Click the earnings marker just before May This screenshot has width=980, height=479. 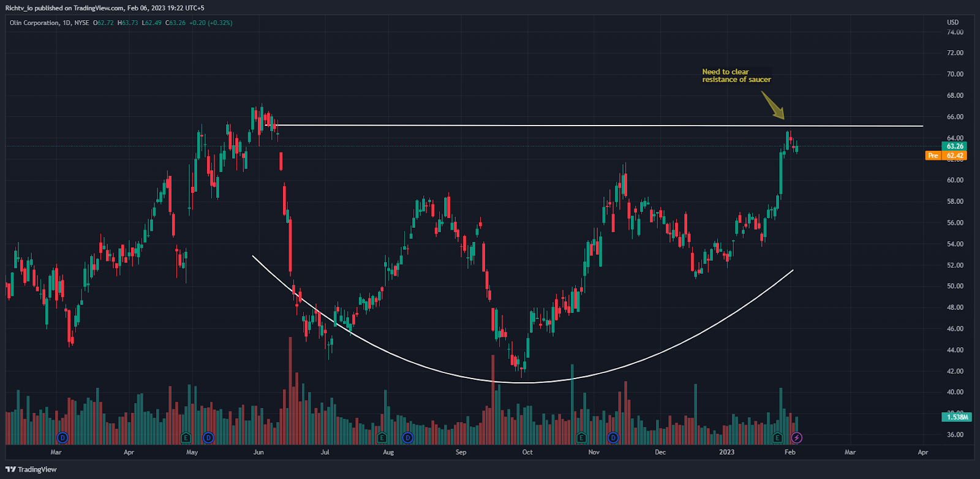(186, 438)
